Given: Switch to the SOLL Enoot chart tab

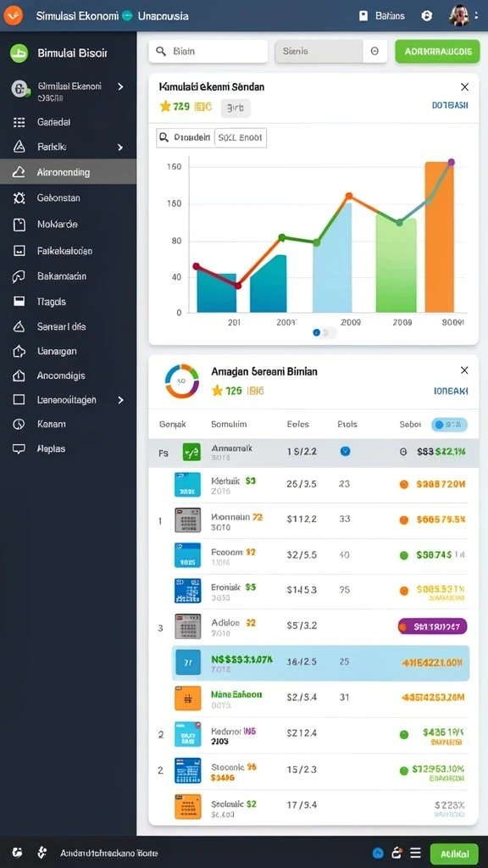Looking at the screenshot, I should click(240, 138).
